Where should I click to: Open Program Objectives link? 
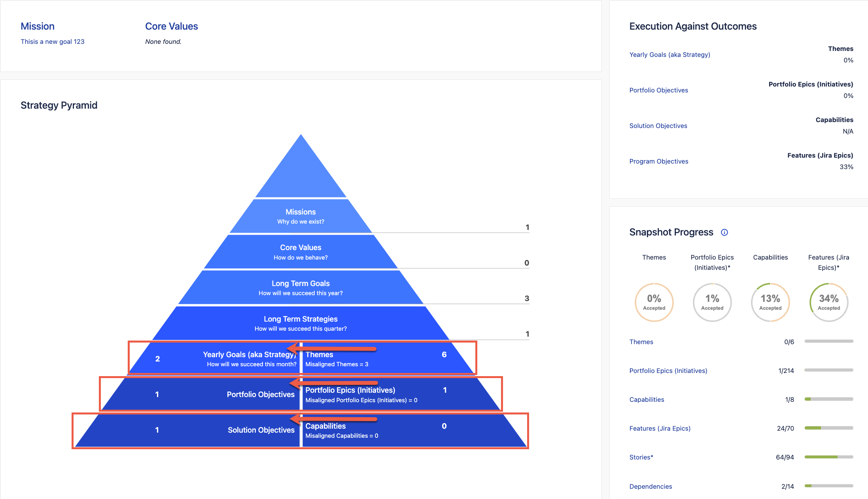click(658, 161)
